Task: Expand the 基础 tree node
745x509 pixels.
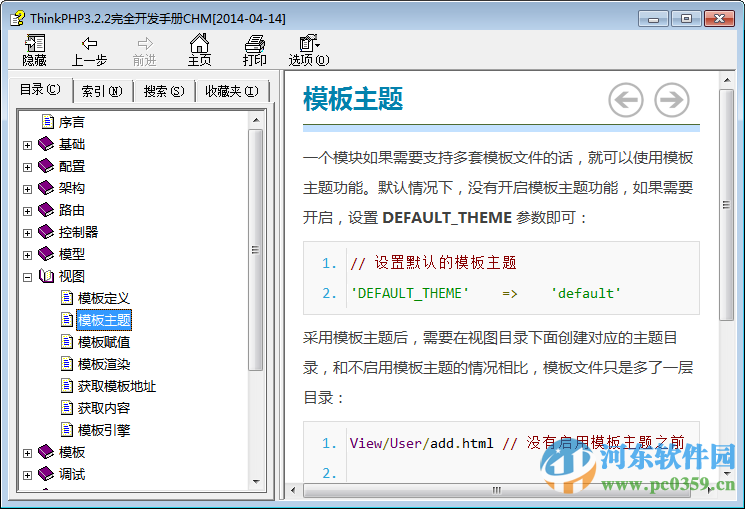Action: [28, 145]
